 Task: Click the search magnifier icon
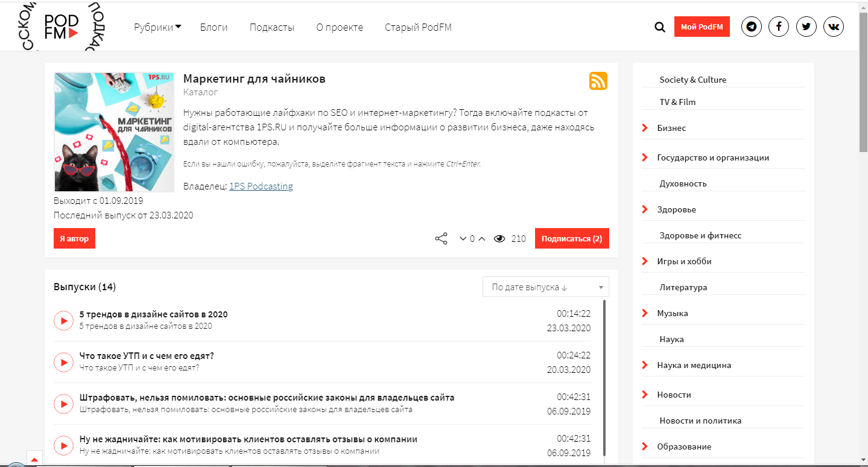pos(660,27)
